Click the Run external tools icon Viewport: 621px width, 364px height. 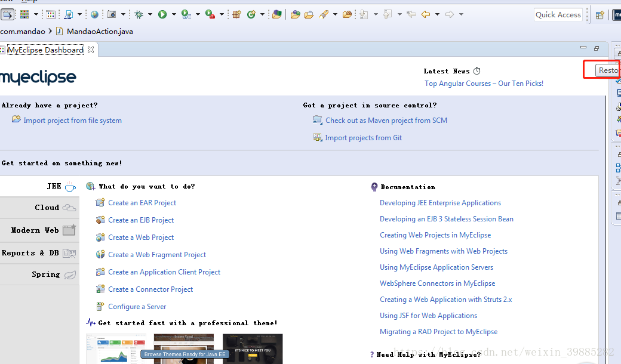click(210, 15)
